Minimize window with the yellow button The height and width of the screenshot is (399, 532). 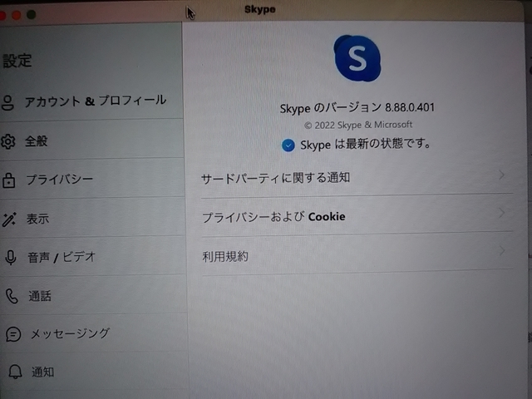click(17, 15)
